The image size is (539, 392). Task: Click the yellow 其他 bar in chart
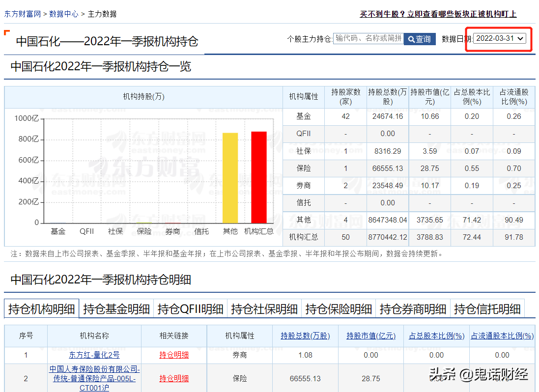click(230, 178)
